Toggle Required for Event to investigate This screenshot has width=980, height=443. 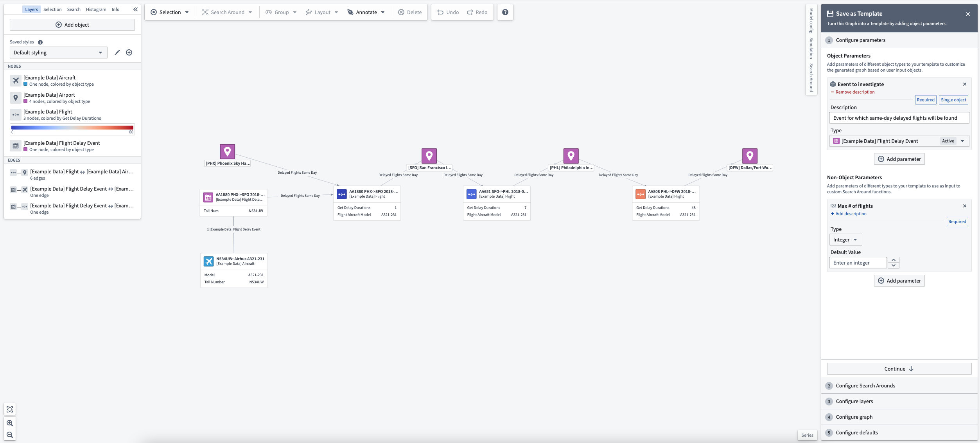926,100
